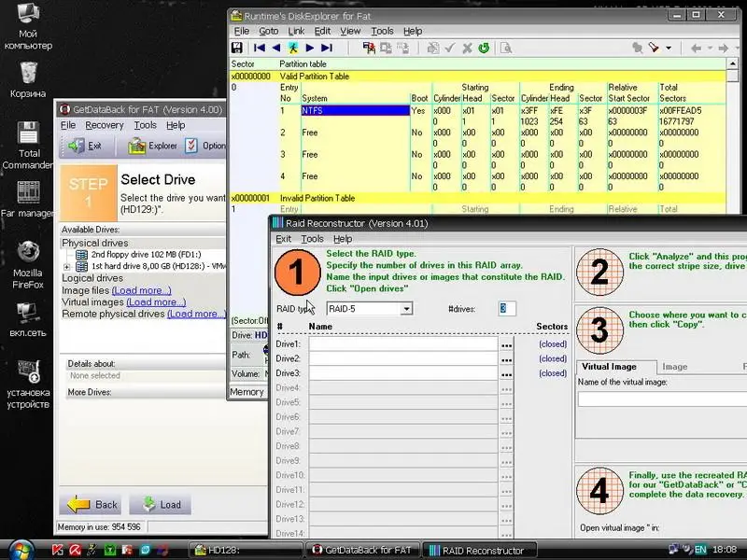Jump to last sector in DiskExplorer toolbar
Viewport: 747px width, 560px height.
[327, 48]
